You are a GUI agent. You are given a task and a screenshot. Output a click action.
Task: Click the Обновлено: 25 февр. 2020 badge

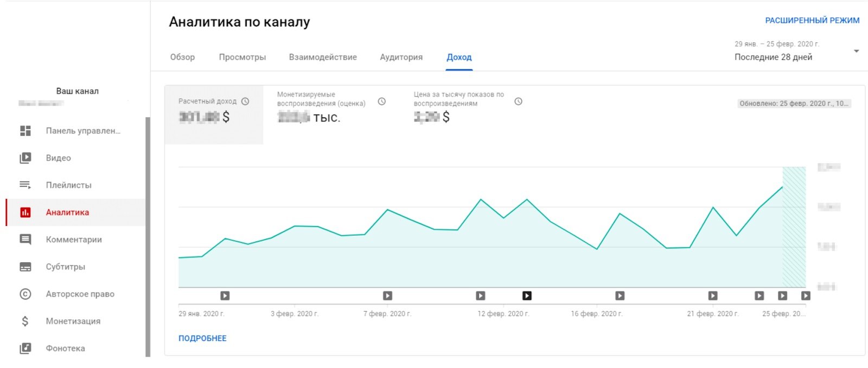point(794,104)
